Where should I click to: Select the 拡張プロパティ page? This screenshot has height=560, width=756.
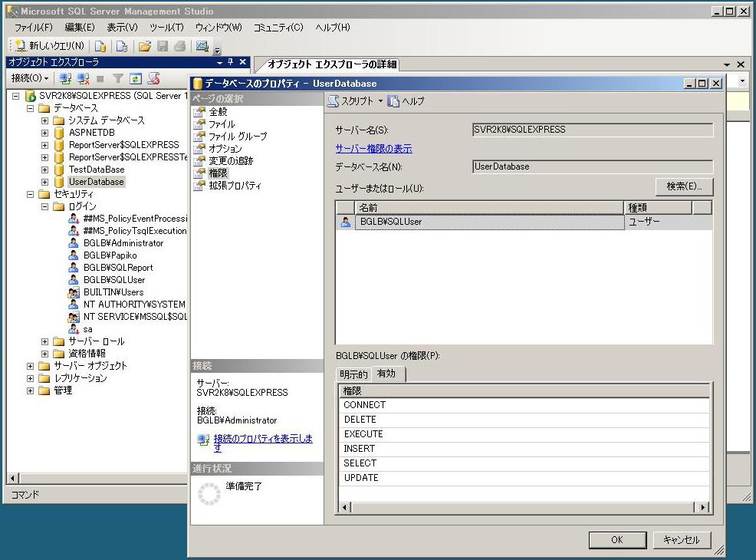point(235,185)
